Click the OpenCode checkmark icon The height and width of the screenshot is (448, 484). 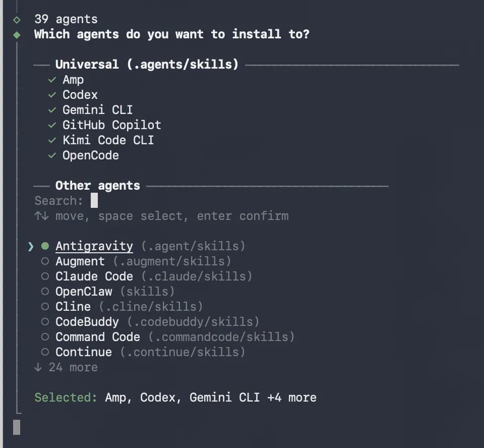(x=51, y=155)
